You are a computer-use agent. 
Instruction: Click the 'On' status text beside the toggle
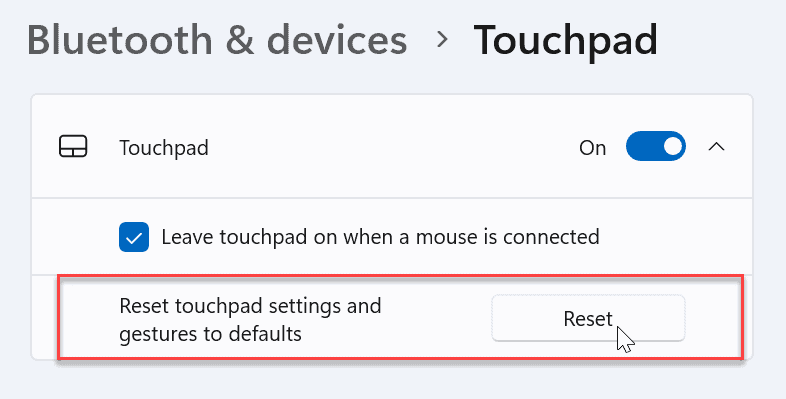coord(593,148)
